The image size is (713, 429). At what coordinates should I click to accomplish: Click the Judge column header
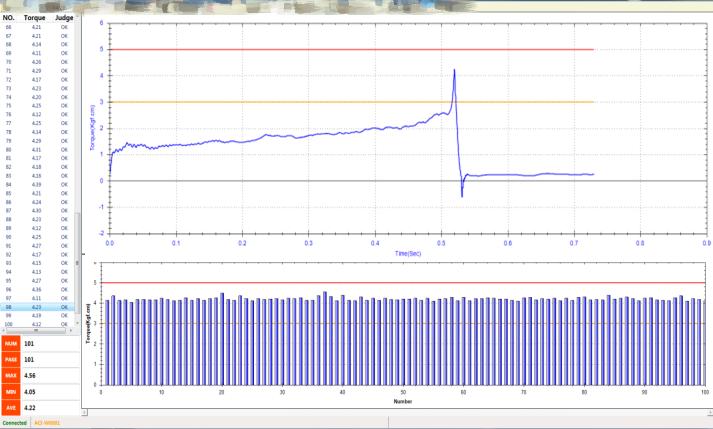[x=63, y=18]
